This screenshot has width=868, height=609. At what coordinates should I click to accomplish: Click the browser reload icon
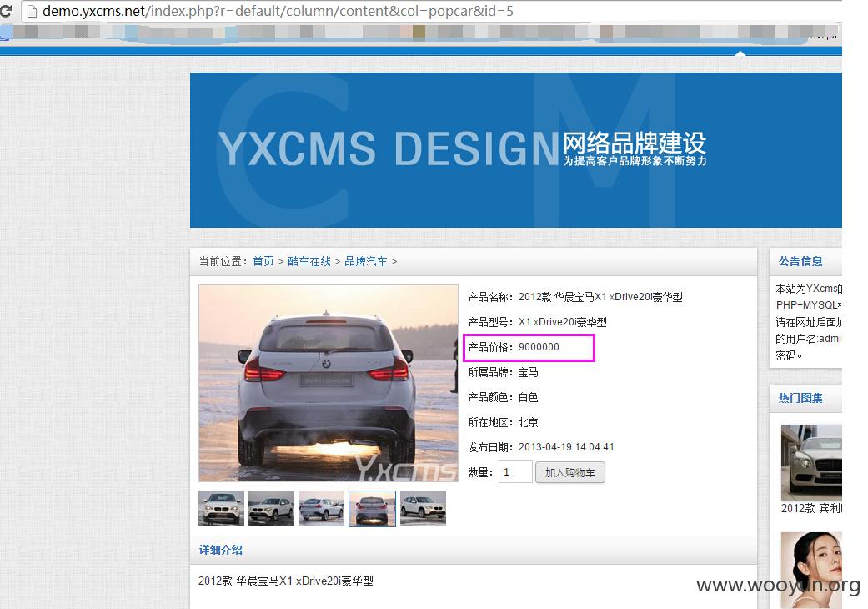point(5,11)
